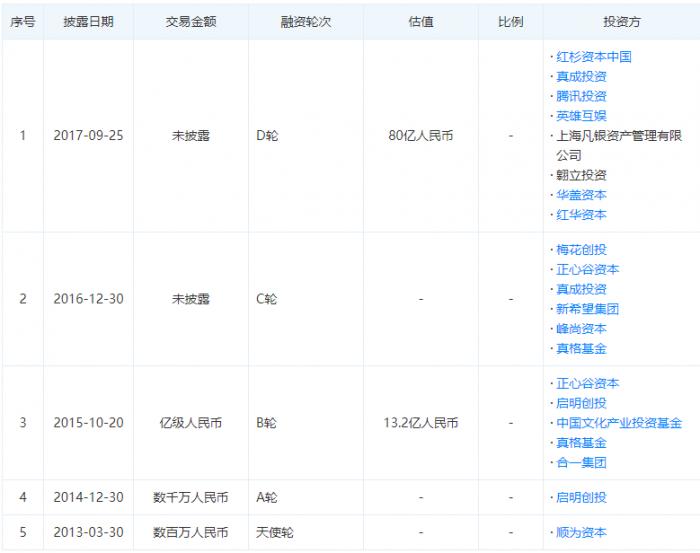700x553 pixels.
Task: Open the 红杉资本中国 investor link
Action: click(593, 57)
